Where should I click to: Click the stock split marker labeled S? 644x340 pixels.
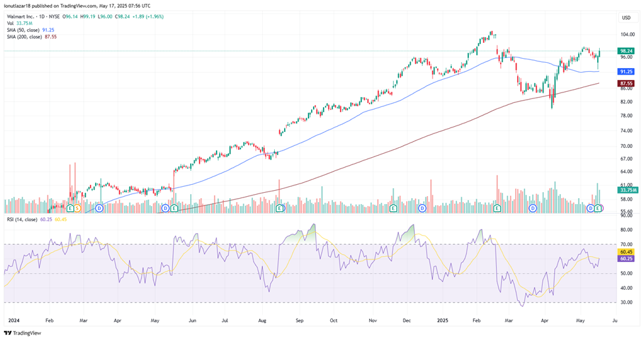point(78,209)
